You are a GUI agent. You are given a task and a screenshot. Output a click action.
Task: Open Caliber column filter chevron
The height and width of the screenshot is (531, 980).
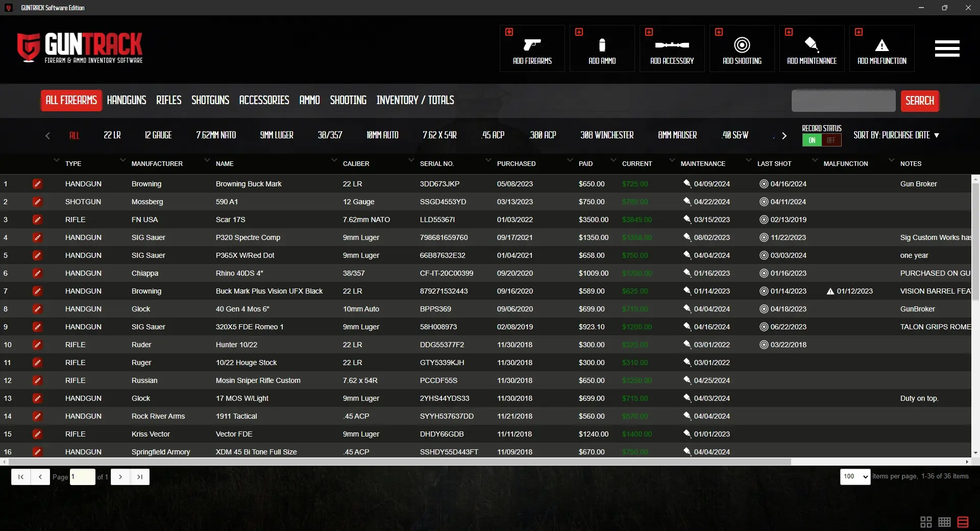pos(334,160)
